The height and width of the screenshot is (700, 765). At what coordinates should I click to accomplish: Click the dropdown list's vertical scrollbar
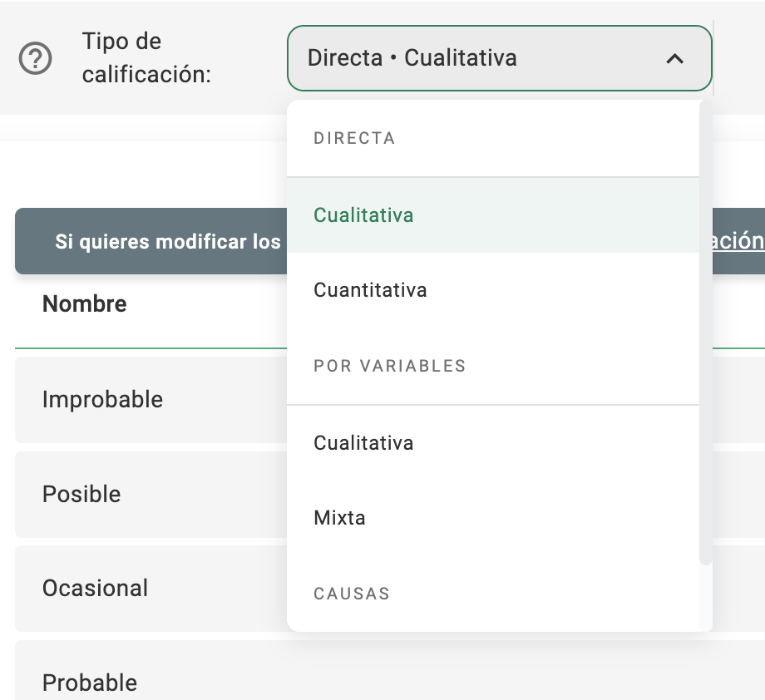pyautogui.click(x=706, y=333)
